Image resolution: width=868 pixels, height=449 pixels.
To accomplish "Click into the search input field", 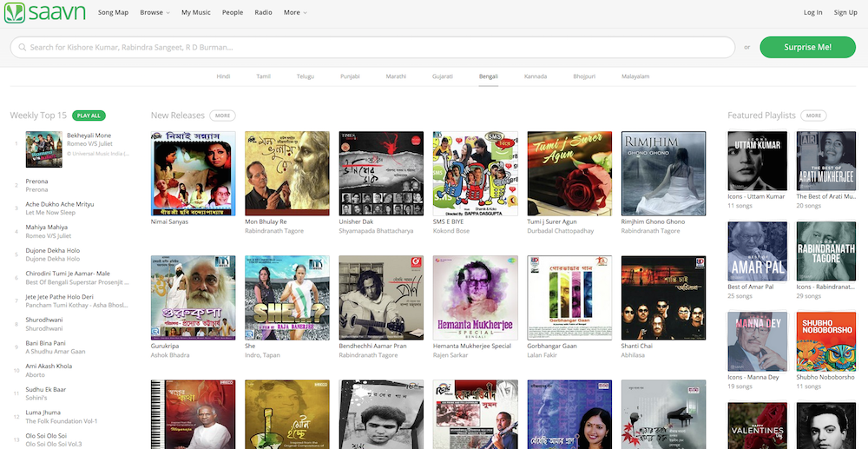I will point(373,47).
